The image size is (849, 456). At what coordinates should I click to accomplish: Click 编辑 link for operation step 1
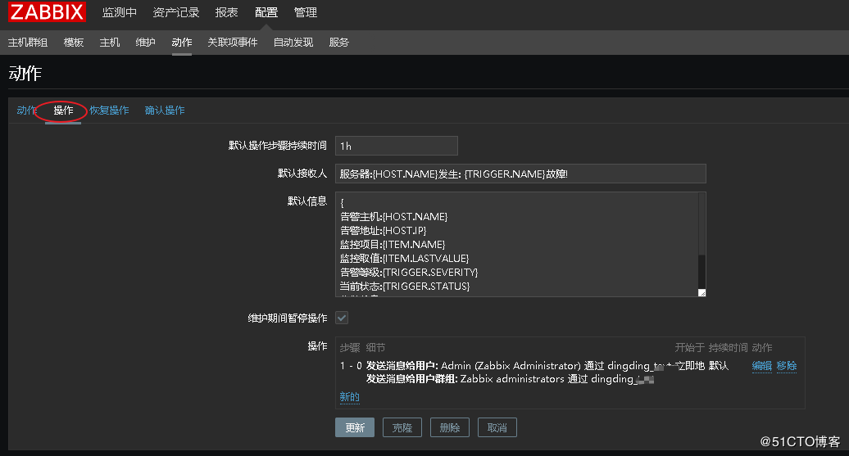[x=762, y=366]
